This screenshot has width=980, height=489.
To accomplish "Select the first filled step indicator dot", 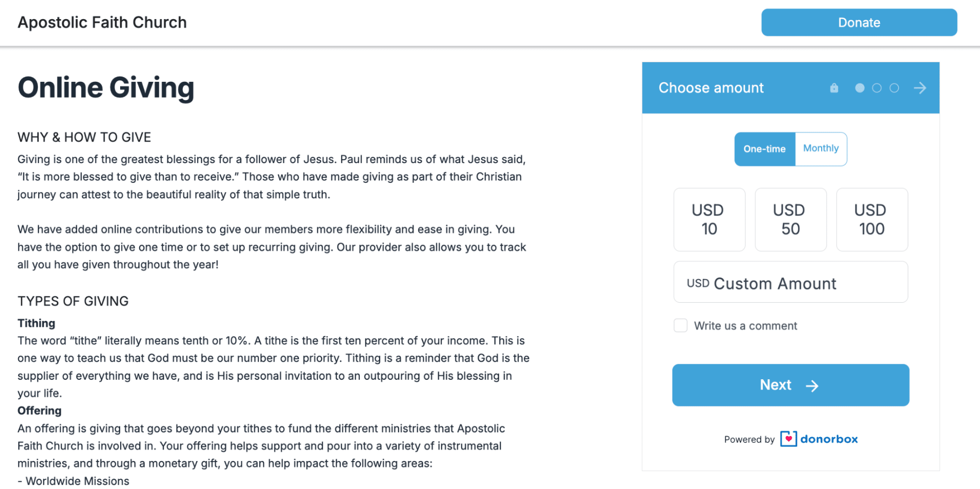I will (859, 88).
